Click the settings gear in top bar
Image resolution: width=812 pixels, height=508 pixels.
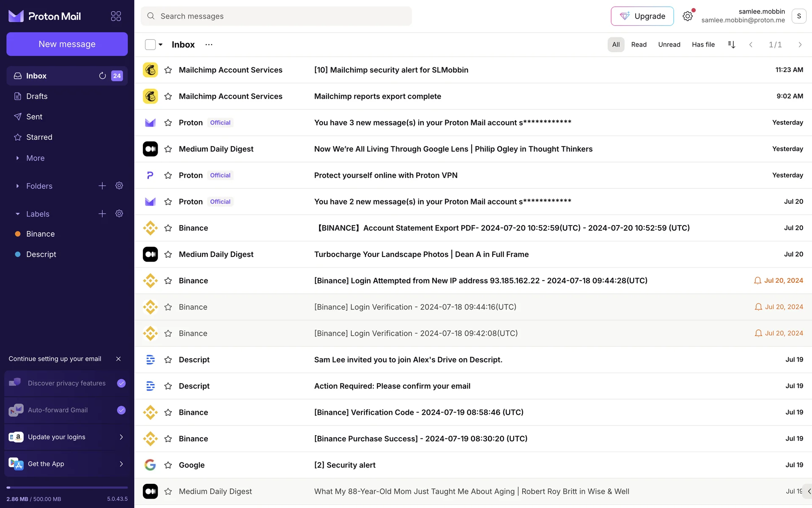point(688,16)
